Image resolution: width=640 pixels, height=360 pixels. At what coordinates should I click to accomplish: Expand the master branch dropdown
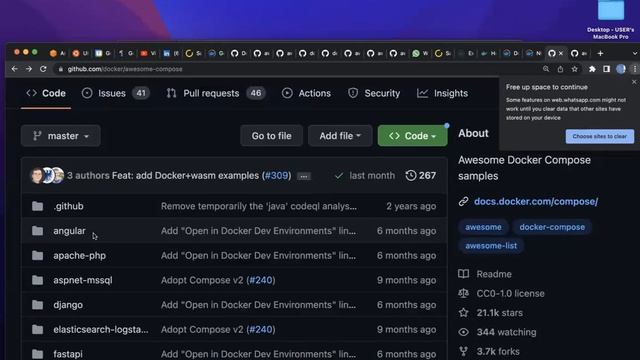(x=61, y=136)
